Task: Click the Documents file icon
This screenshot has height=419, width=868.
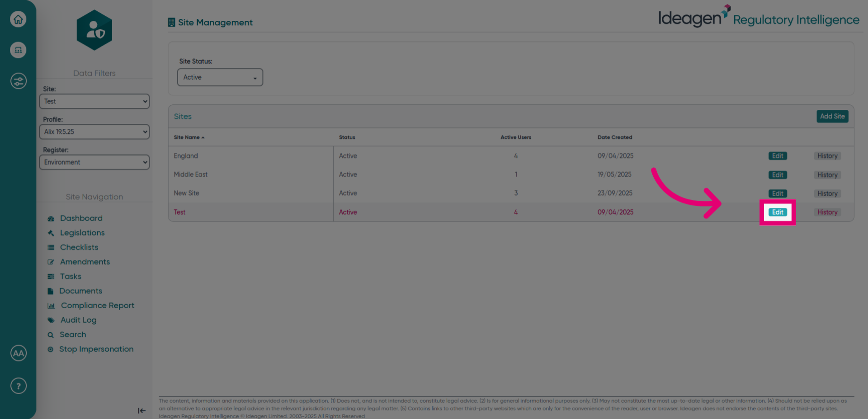Action: click(x=50, y=291)
